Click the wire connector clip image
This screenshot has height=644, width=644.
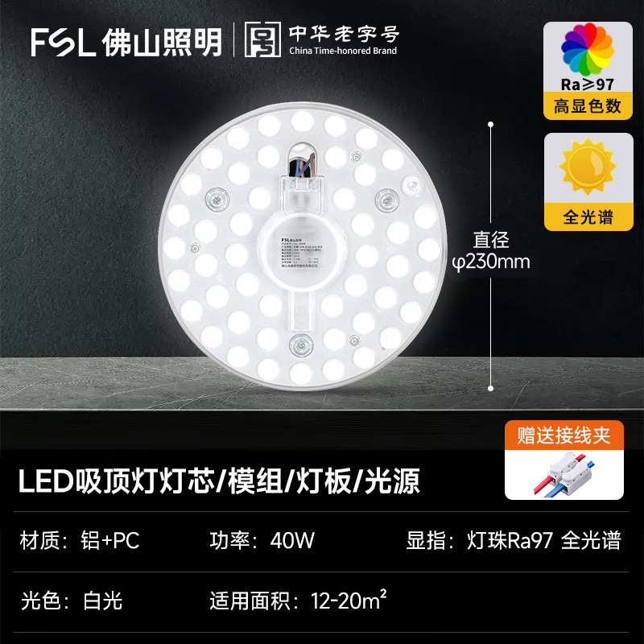[564, 475]
